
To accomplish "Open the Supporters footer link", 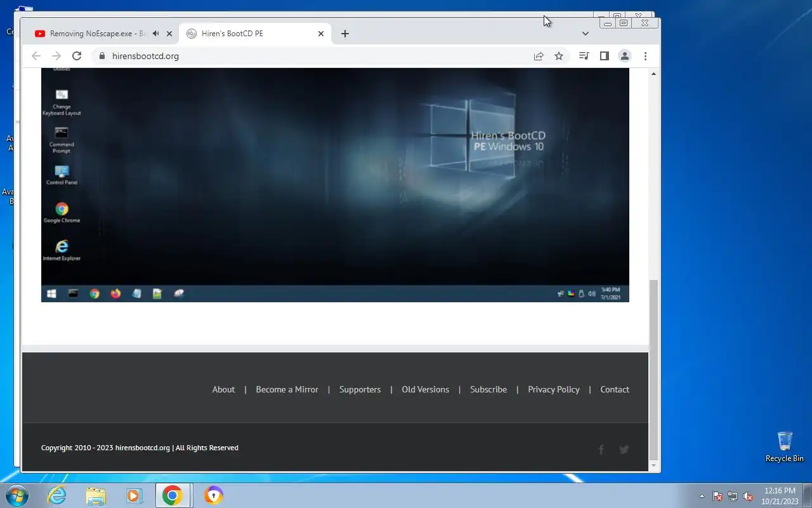I will click(360, 389).
